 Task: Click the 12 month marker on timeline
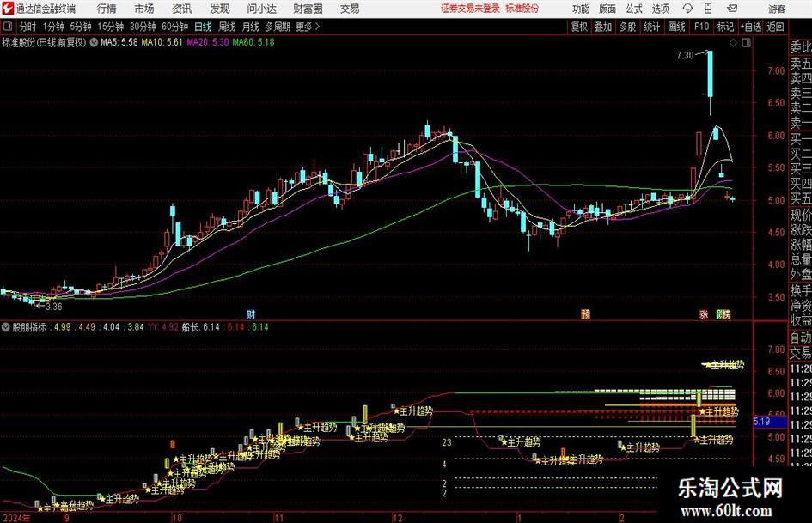pos(397,518)
